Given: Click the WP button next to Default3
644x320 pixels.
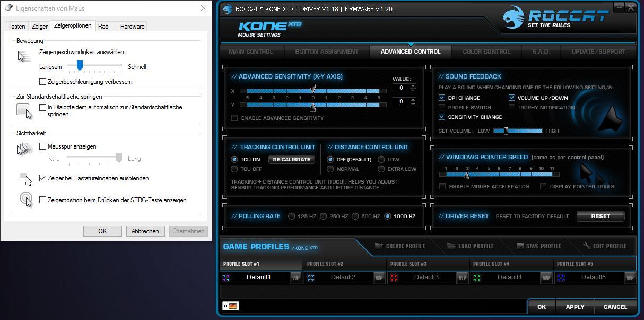Looking at the screenshot, I should coord(463,278).
